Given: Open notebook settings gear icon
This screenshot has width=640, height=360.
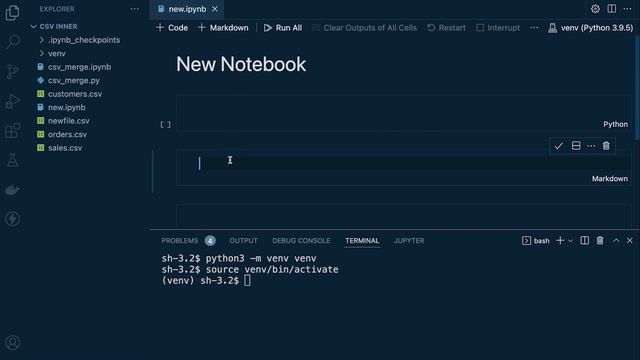Looking at the screenshot, I should pyautogui.click(x=595, y=9).
